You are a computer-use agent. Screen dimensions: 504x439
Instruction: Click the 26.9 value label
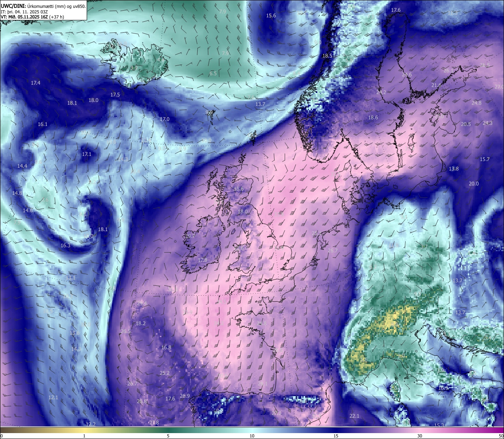[185, 396]
